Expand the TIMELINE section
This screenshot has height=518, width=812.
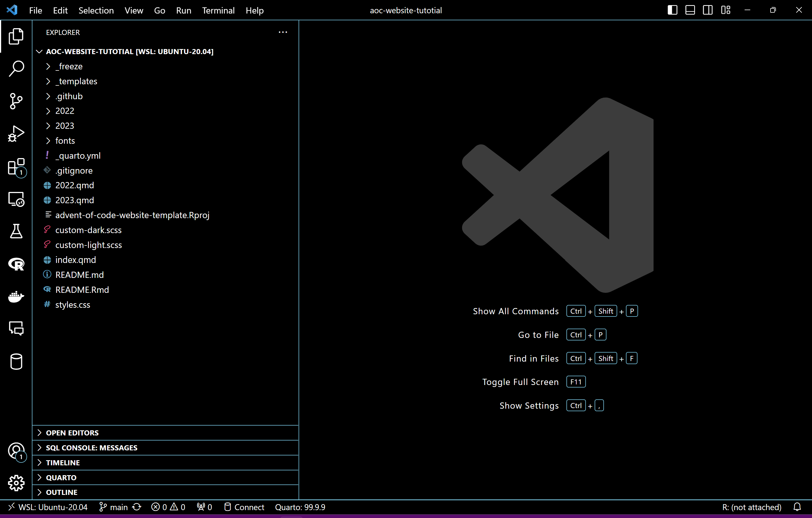[x=63, y=462]
